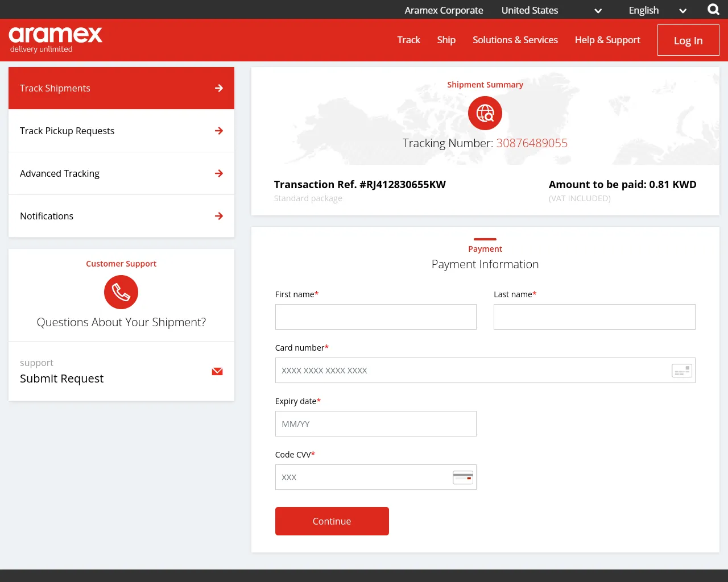Click the Standard package label
Image resolution: width=728 pixels, height=582 pixels.
(308, 198)
